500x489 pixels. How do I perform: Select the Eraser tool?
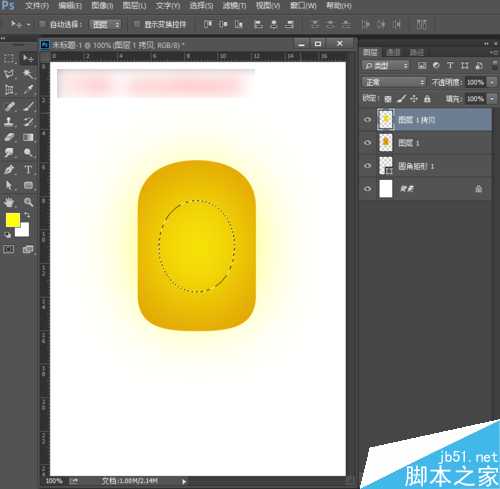click(9, 137)
